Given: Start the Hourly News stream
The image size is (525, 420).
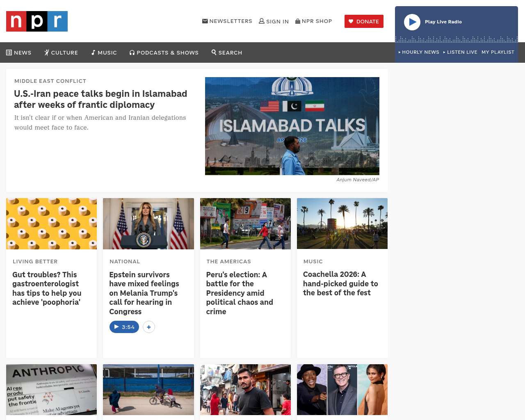Looking at the screenshot, I should click(419, 52).
